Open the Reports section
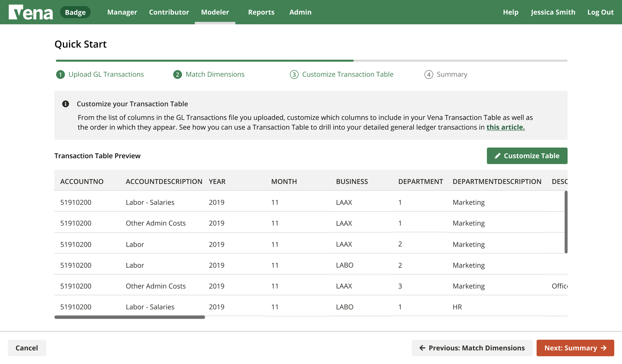 click(x=261, y=12)
